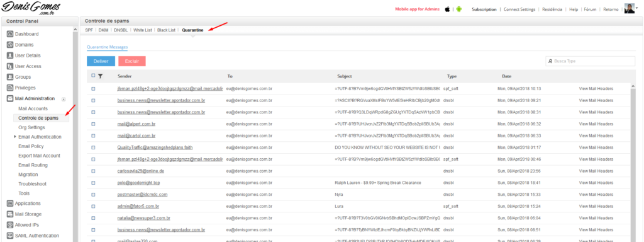Open the White List tab
Screen dimensions: 644x242
coord(143,30)
